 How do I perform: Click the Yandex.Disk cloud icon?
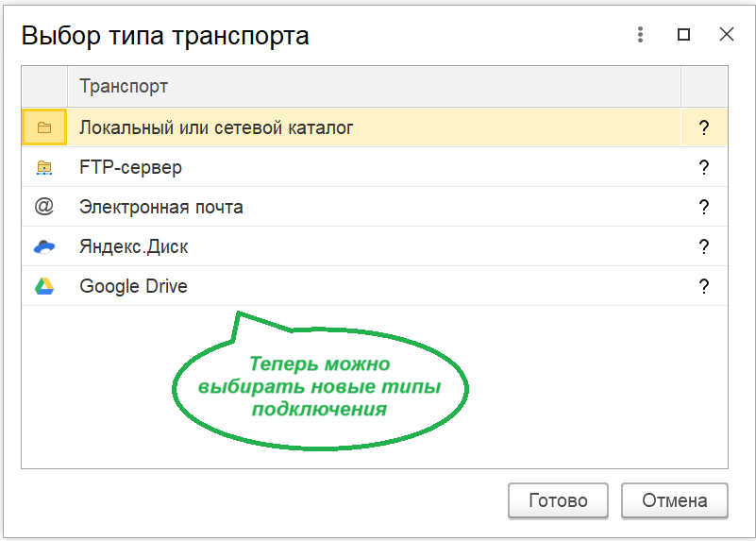click(43, 246)
